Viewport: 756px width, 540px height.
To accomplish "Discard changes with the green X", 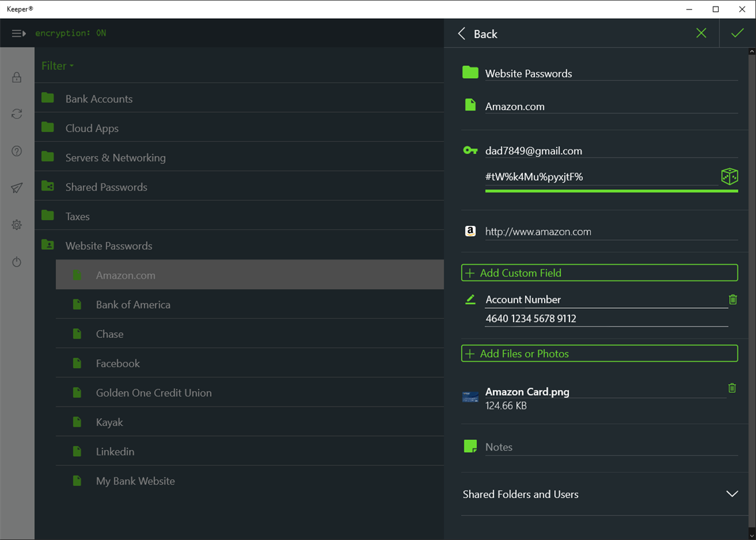I will pos(701,33).
